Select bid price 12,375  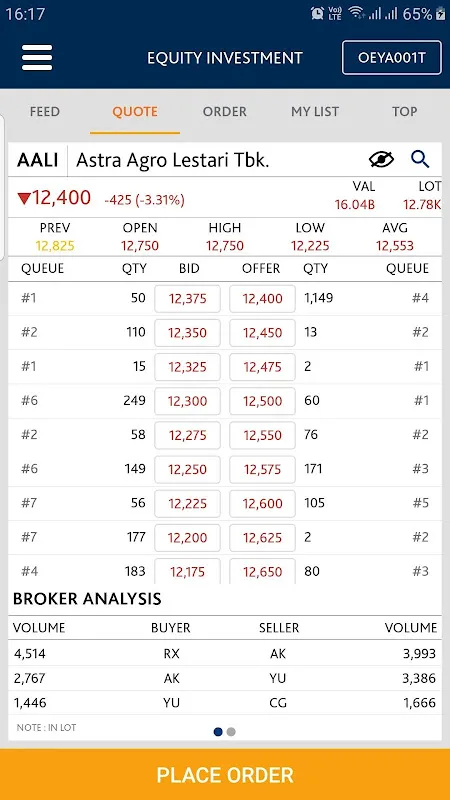click(188, 298)
